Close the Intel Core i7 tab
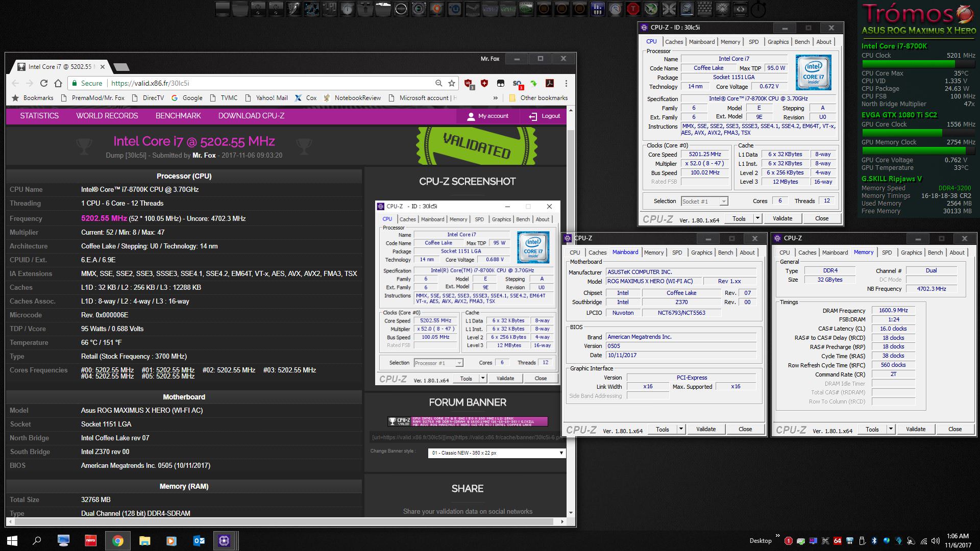 pyautogui.click(x=102, y=66)
